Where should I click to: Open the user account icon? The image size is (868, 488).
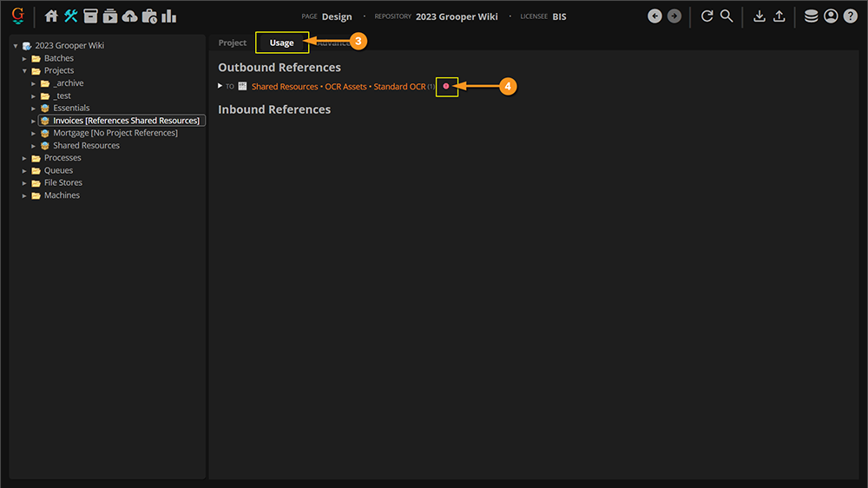(831, 16)
